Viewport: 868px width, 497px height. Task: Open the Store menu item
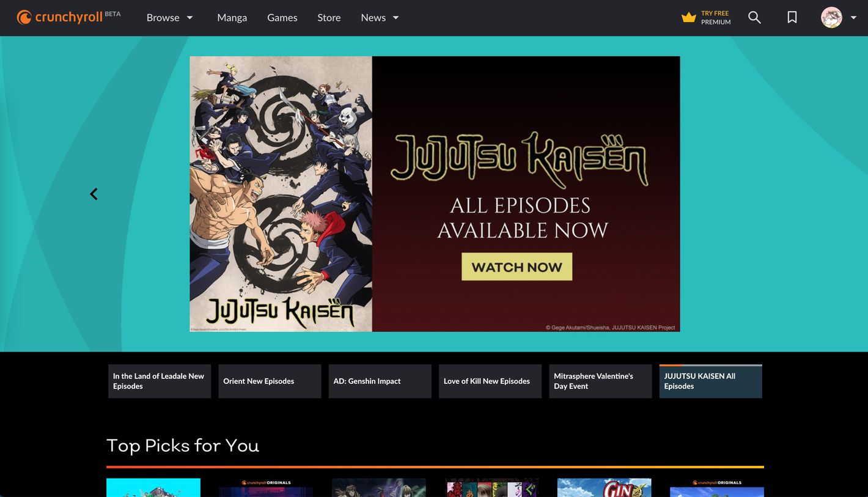pyautogui.click(x=329, y=18)
